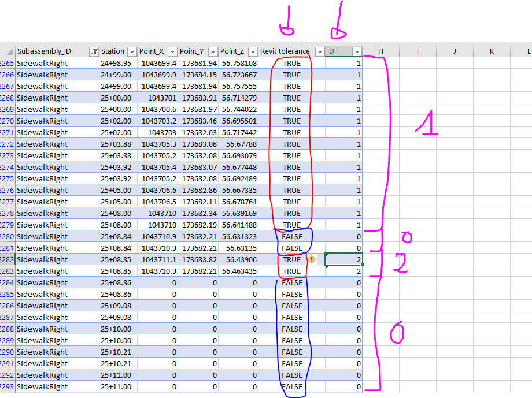Select Station cell in row 2286
The width and height of the screenshot is (532, 398).
coord(118,306)
